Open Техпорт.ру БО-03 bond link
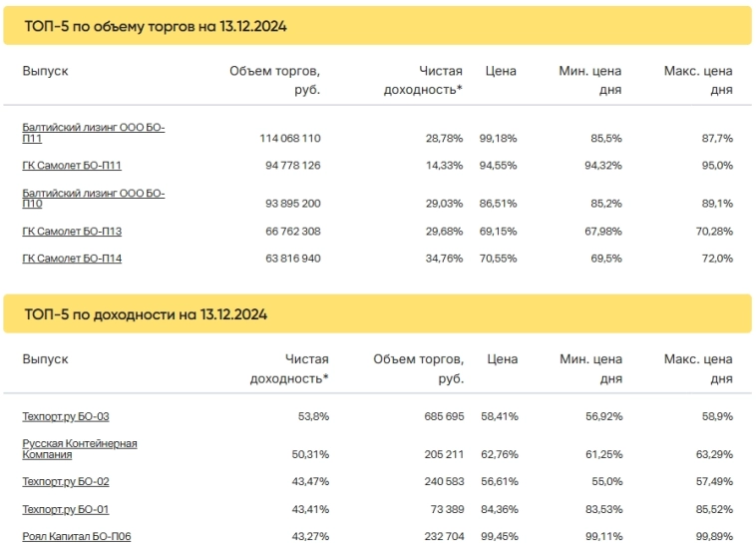Screen dimensions: 756x557 (x=66, y=416)
